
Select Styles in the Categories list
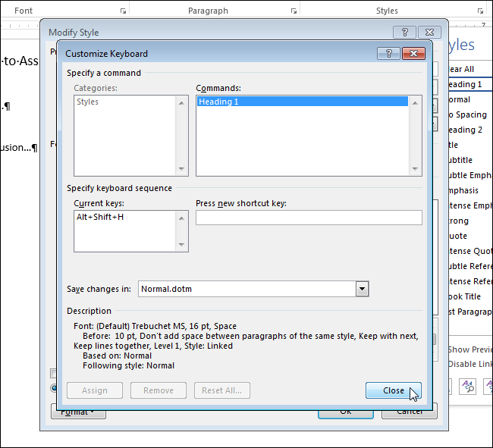point(88,102)
